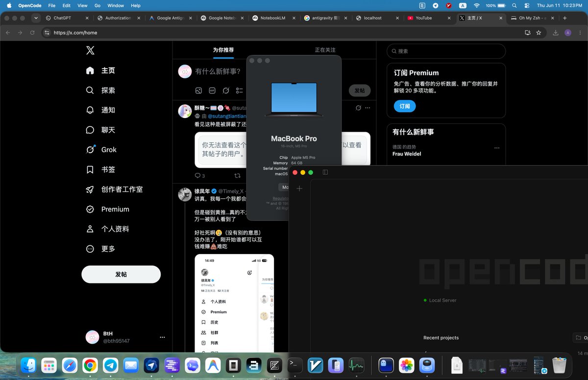Open Chrome downloads icon
Viewport: 588px width, 380px height.
556,33
